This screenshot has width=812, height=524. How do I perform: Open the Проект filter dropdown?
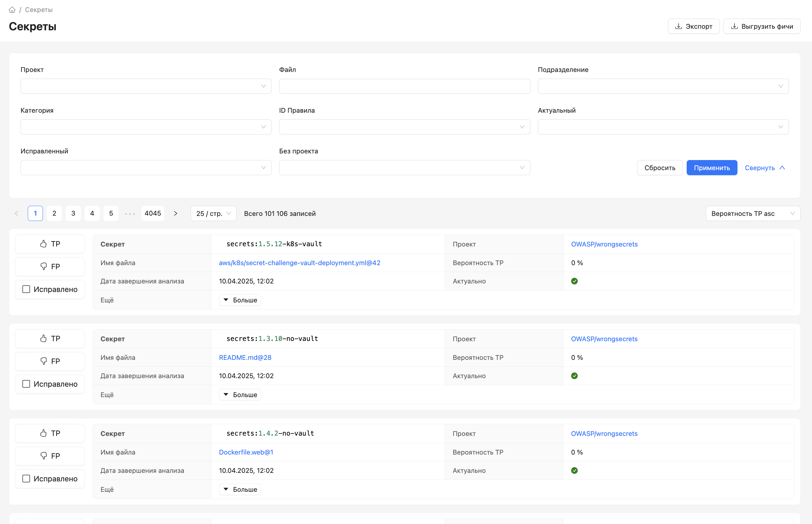pos(146,86)
